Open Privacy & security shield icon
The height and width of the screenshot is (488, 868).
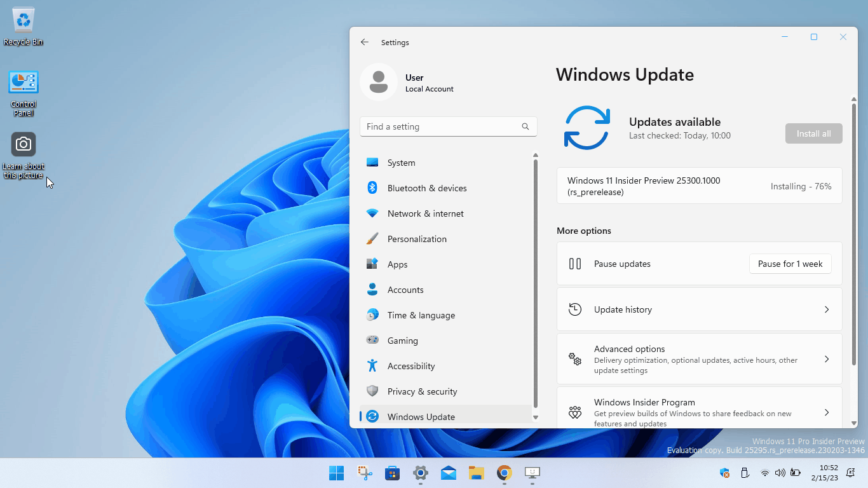[x=372, y=391]
